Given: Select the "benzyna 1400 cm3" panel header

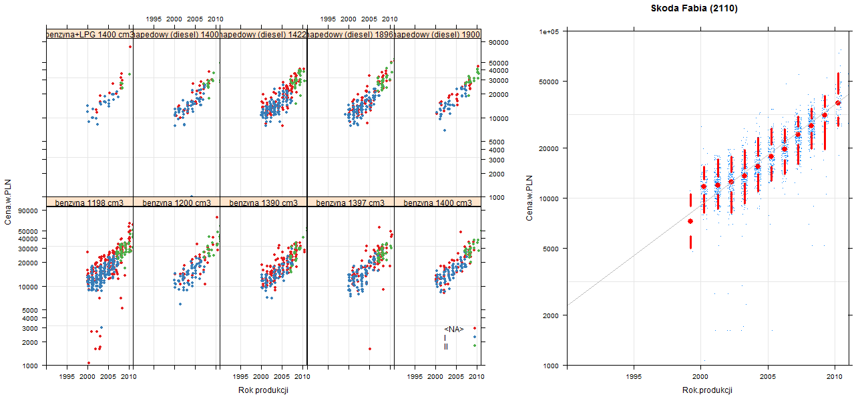Looking at the screenshot, I should coord(438,202).
